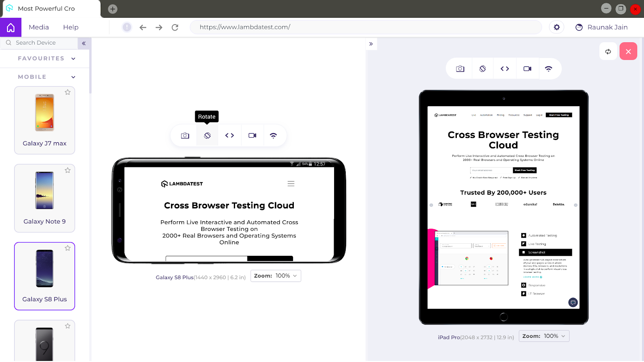Open the hamburger menu in the phone view
This screenshot has width=644, height=362.
point(291,184)
